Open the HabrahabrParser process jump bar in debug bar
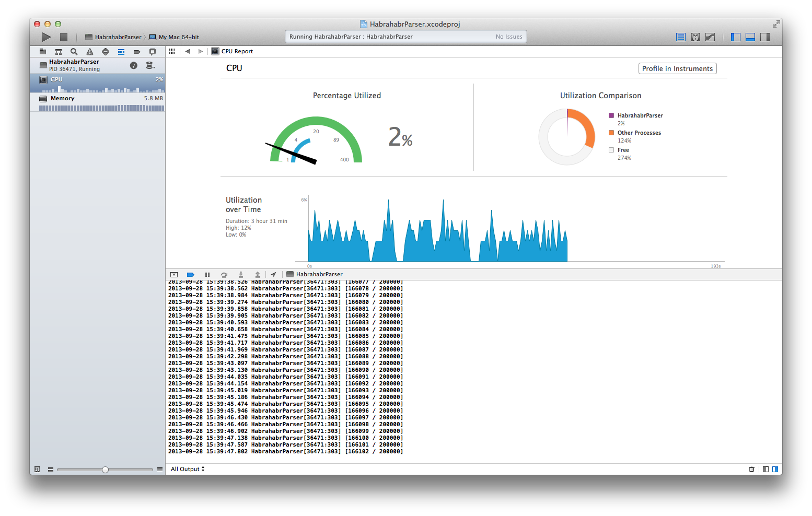Screen dimensions: 812x516 (315, 275)
